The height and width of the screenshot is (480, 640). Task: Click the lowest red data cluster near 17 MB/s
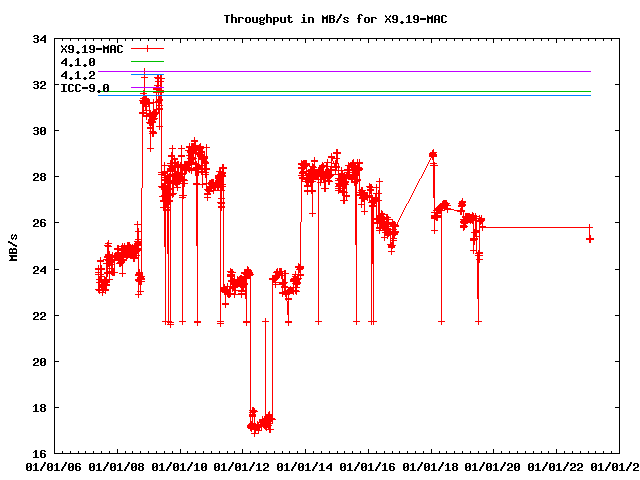(x=259, y=424)
